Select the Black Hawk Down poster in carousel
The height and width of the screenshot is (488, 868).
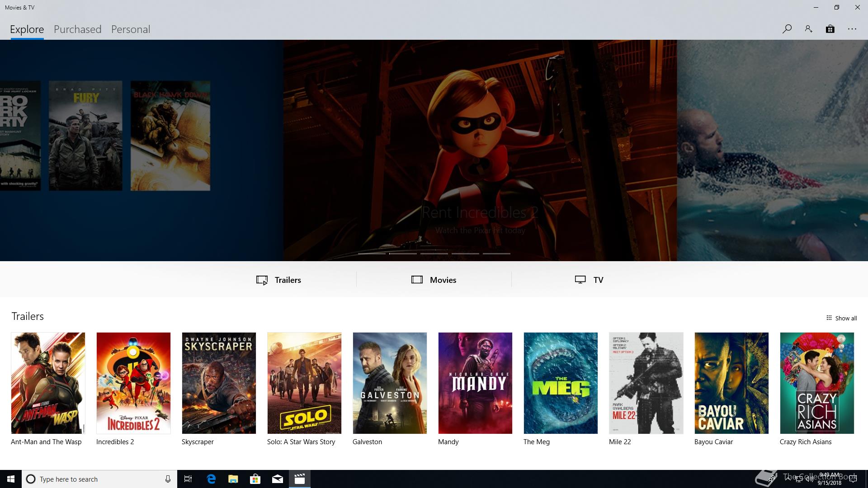click(x=170, y=136)
